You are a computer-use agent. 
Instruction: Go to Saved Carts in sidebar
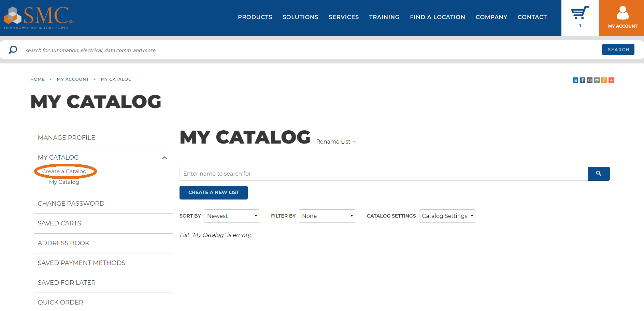pyautogui.click(x=59, y=223)
